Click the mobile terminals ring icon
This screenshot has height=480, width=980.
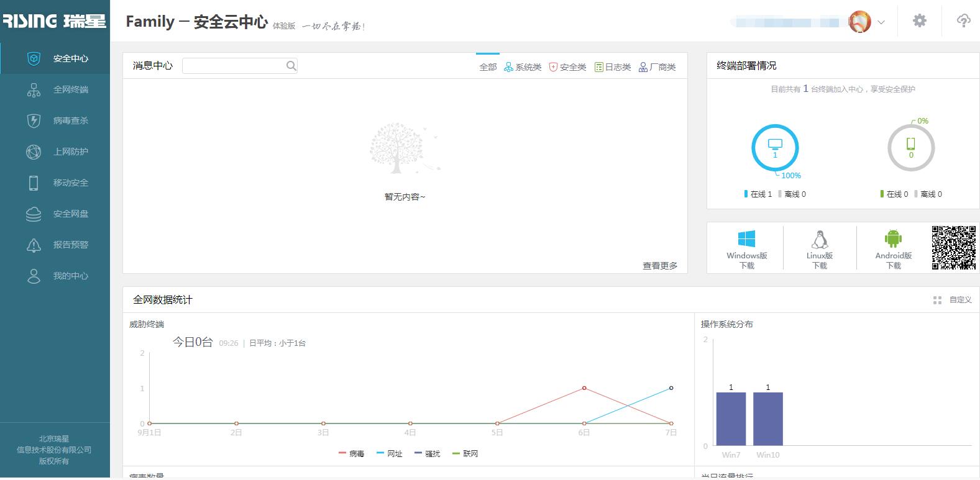pos(911,148)
